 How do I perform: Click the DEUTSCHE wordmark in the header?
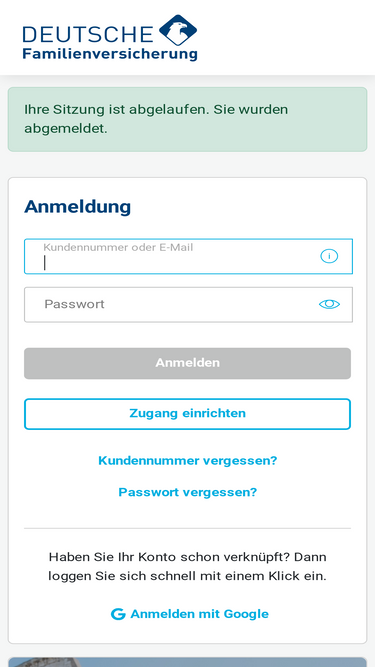coord(88,34)
